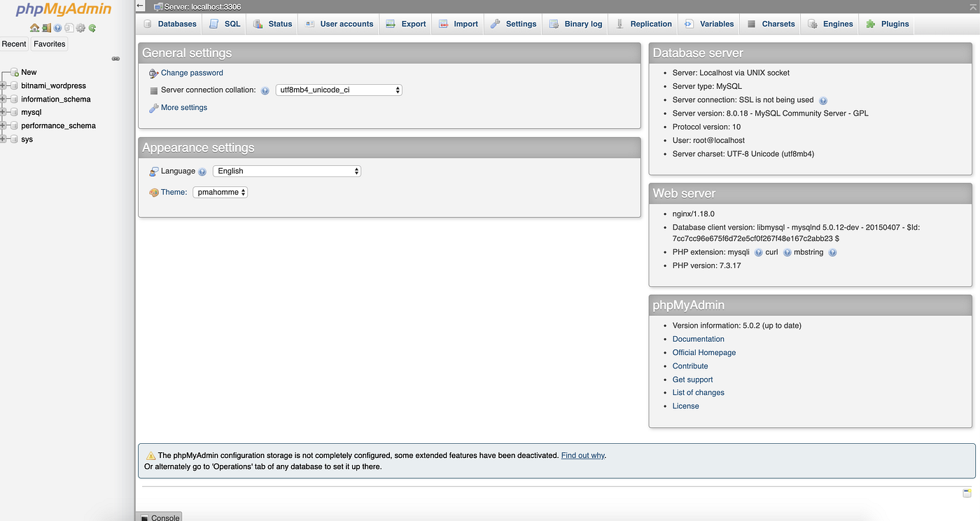Click the Find out why link
The image size is (980, 521).
(x=582, y=455)
